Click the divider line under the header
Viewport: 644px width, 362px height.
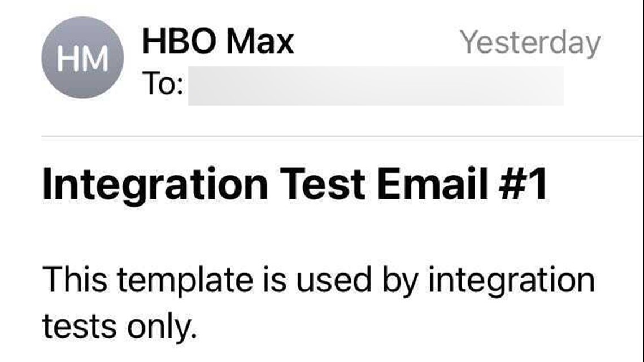[342, 136]
